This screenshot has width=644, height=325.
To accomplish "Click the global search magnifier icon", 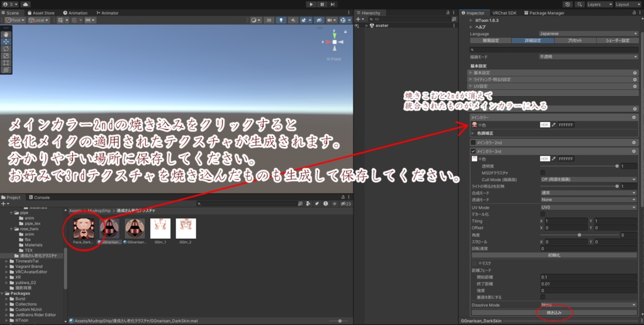I will click(579, 4).
